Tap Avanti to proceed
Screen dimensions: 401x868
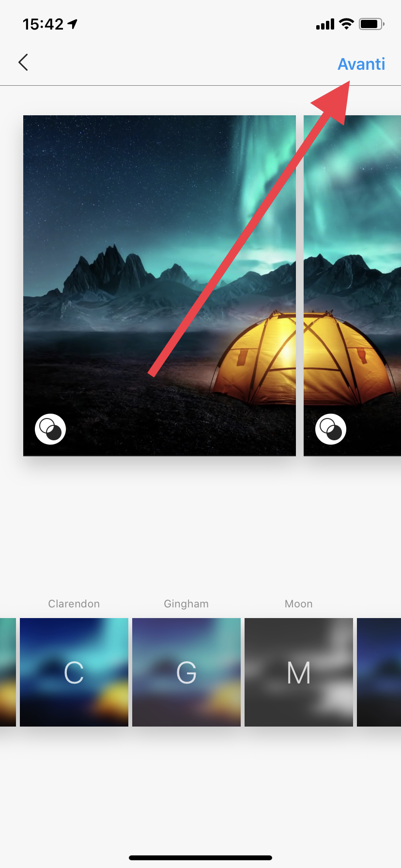pos(361,64)
